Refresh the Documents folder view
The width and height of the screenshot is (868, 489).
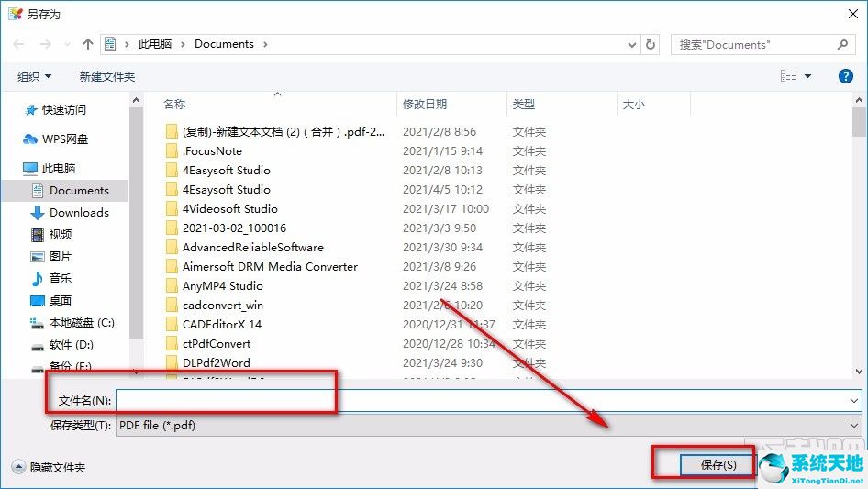click(x=651, y=44)
